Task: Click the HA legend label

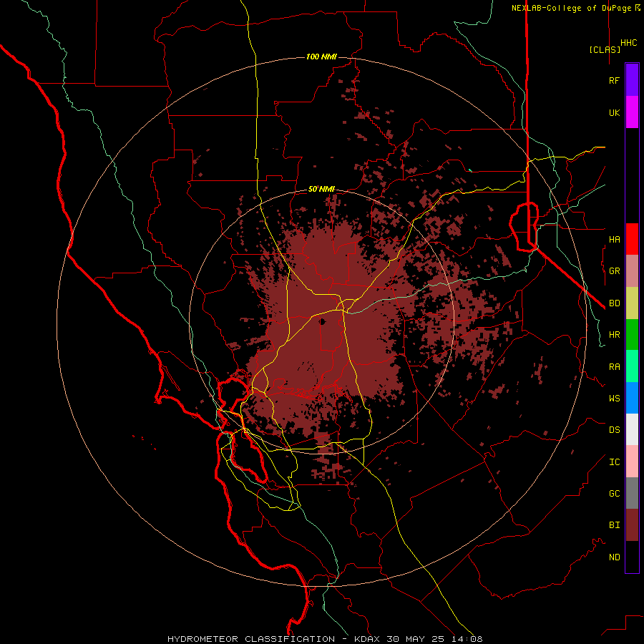Action: (614, 239)
